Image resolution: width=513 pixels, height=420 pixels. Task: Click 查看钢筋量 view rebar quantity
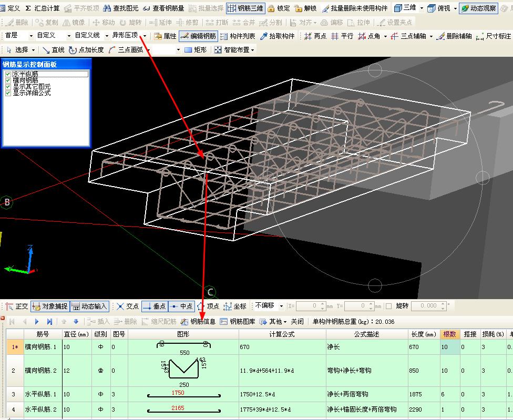coord(163,8)
